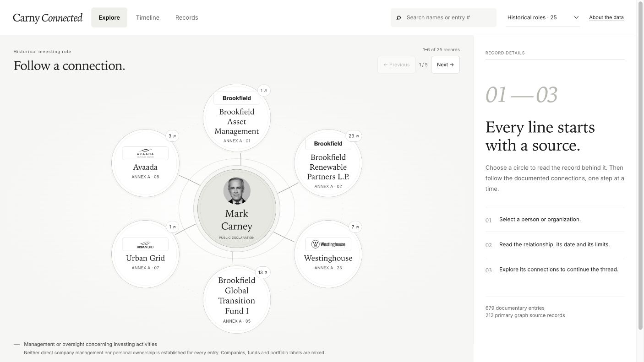Viewport: 644px width, 362px height.
Task: Go to the Next page of records
Action: pyautogui.click(x=445, y=65)
